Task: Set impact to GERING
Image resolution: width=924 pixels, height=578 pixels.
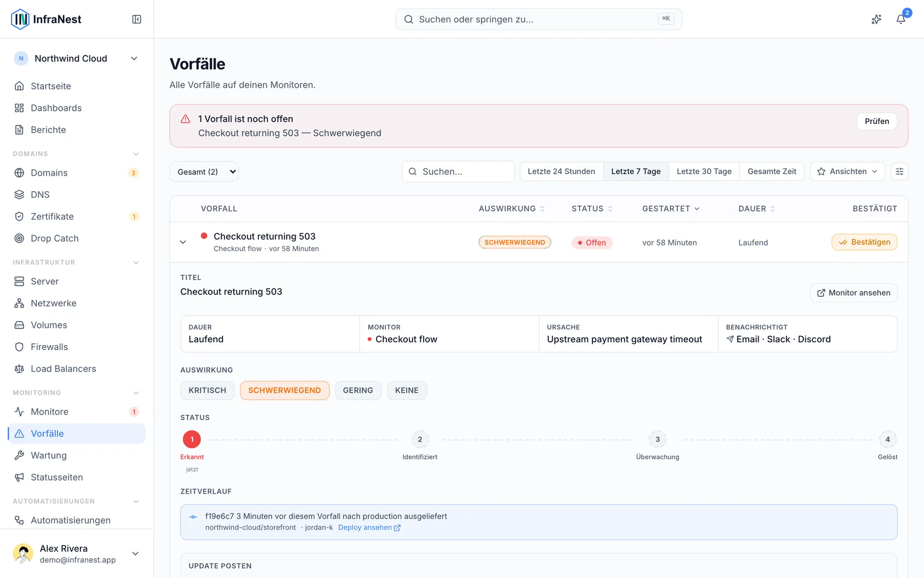Action: click(358, 390)
